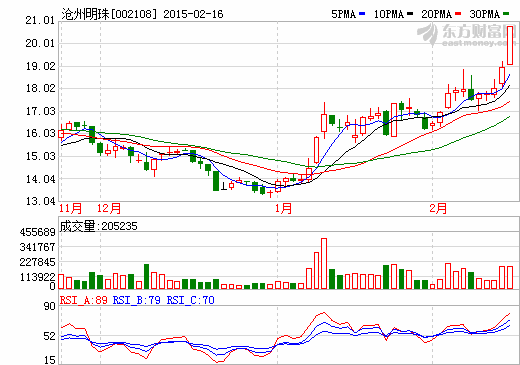Click the green 30PMA legend color marker
The height and width of the screenshot is (365, 520).
(506, 14)
